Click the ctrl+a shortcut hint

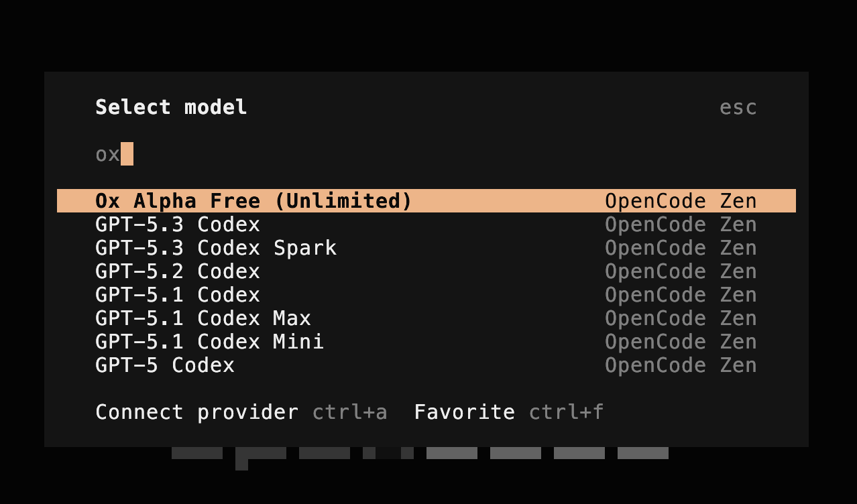(350, 412)
